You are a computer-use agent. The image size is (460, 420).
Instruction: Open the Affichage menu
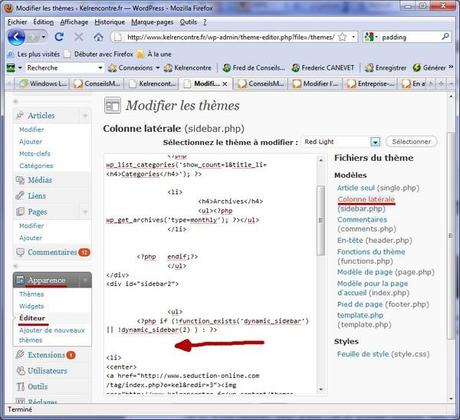(x=74, y=22)
